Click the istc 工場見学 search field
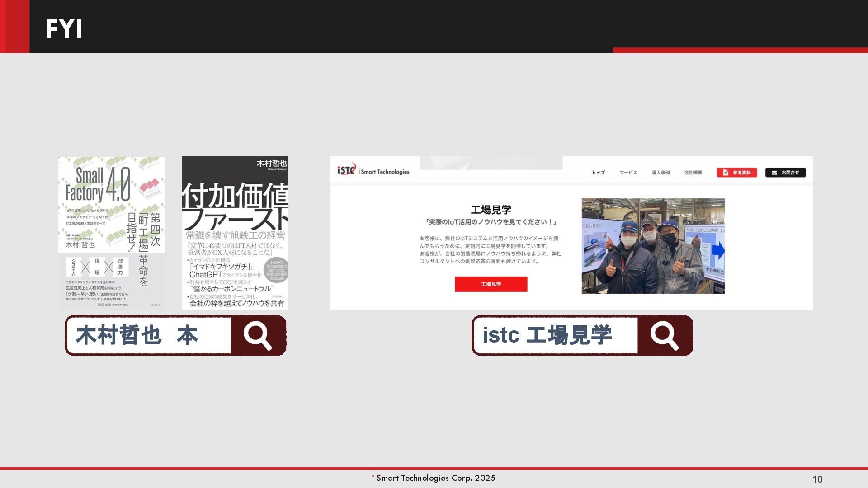868x488 pixels. click(x=556, y=335)
